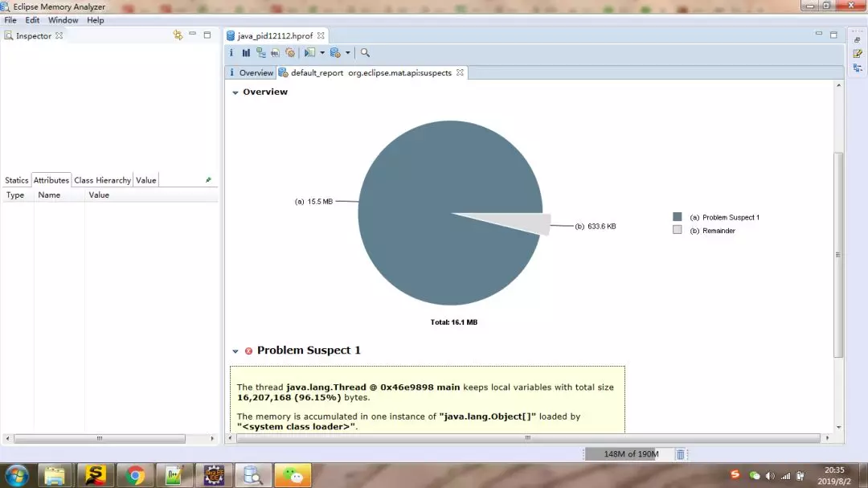Open the Window menu

[x=63, y=20]
